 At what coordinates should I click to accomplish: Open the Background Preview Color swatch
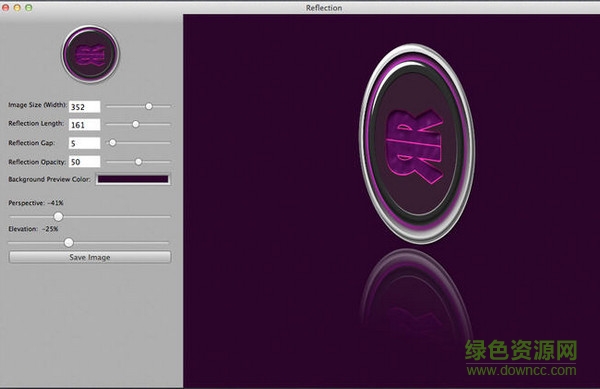133,179
